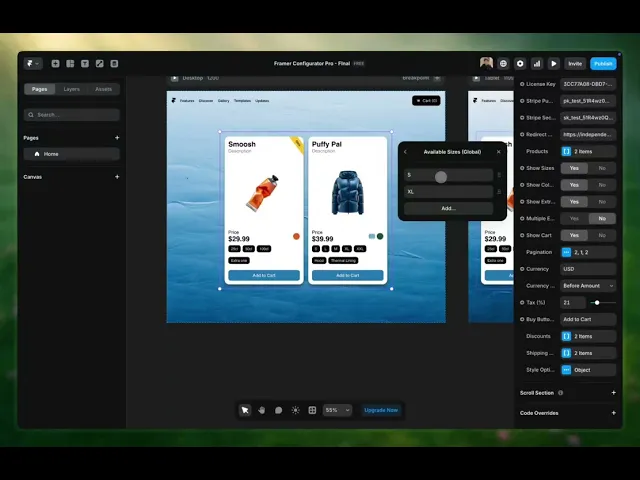Add a new canvas with Canvas plus
This screenshot has height=480, width=640.
click(x=117, y=177)
